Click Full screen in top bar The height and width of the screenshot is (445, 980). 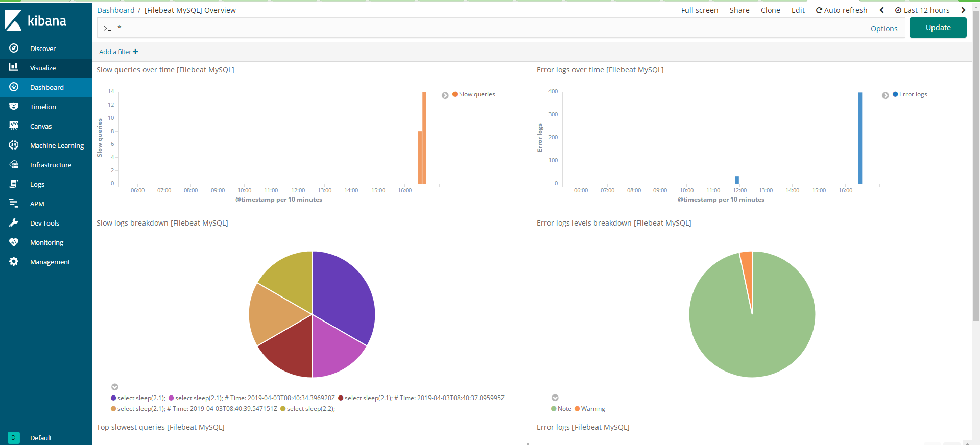click(700, 10)
